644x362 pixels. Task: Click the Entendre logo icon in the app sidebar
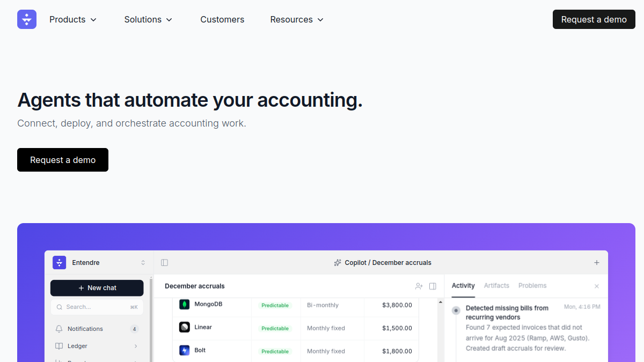pos(59,263)
